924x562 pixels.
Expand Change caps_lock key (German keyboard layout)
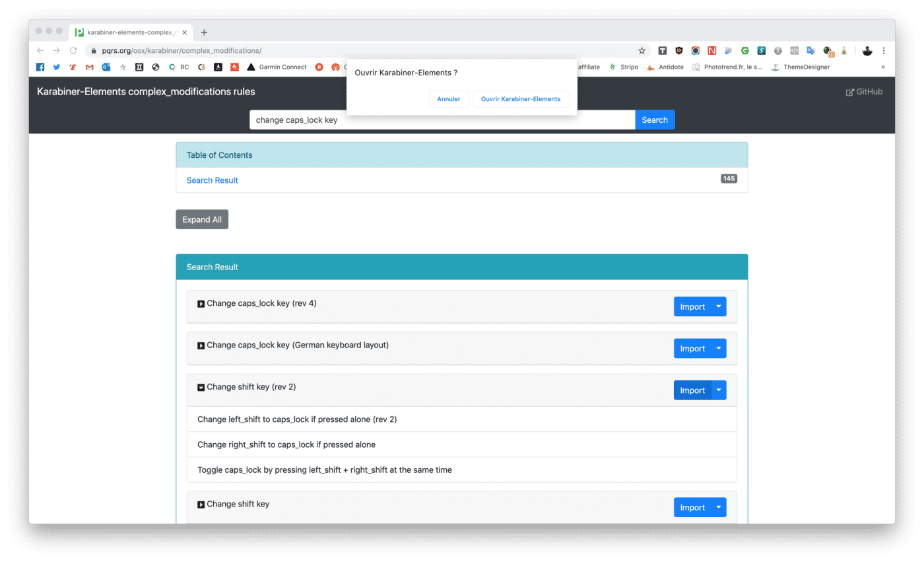[201, 345]
